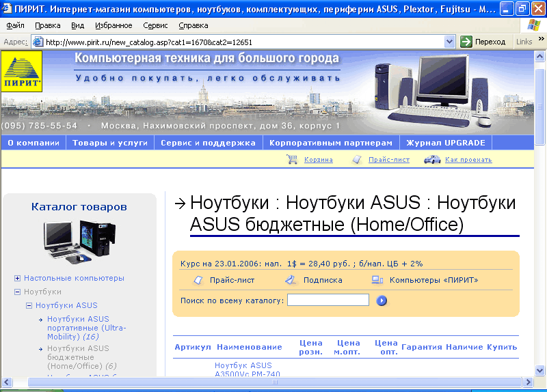Click the Internet Explorer page icon in address bar
This screenshot has width=547, height=392.
click(x=38, y=42)
